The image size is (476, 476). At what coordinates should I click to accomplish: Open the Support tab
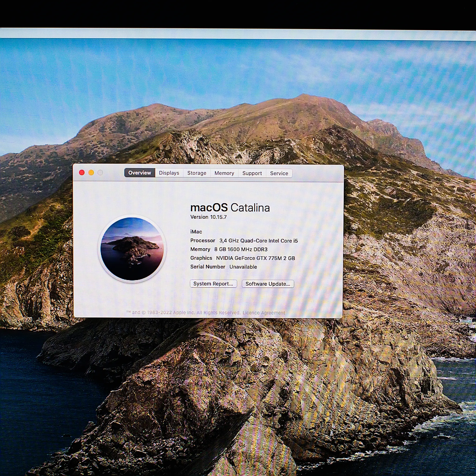[252, 173]
